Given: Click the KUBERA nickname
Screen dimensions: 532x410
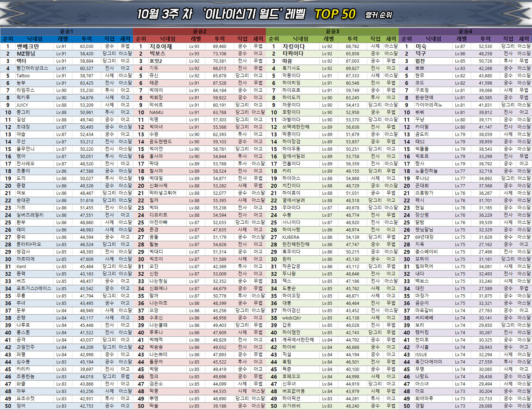Looking at the screenshot, I should 291,237.
